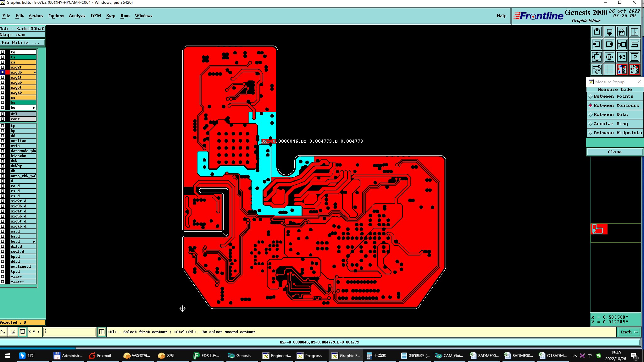Open the graphic options wrench icon
The width and height of the screenshot is (644, 362).
(x=597, y=69)
